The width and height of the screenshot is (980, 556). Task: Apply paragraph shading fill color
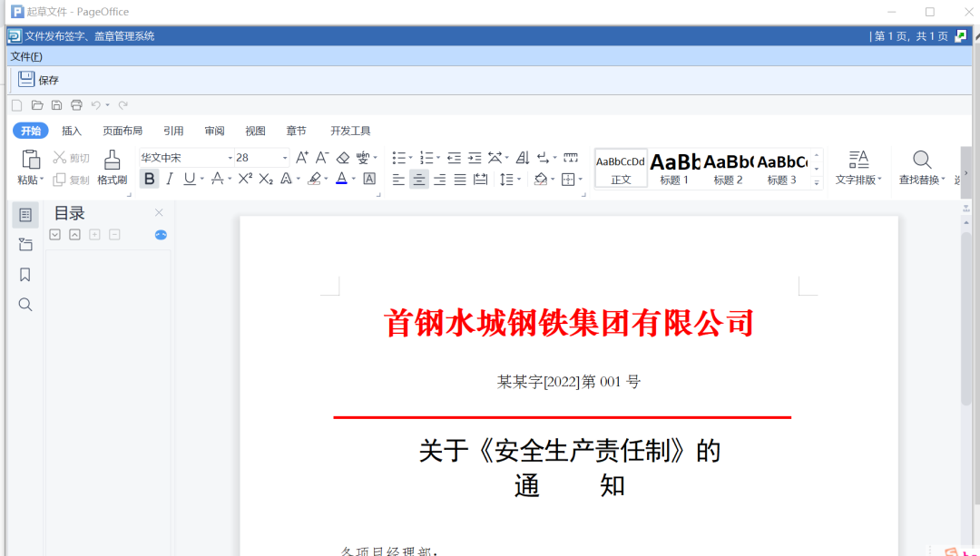pyautogui.click(x=541, y=180)
